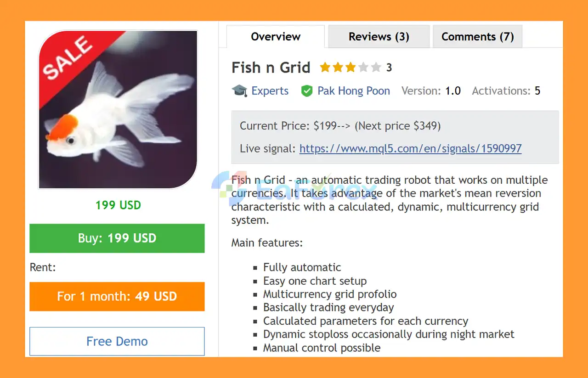Click the Free Demo button
Screen dimensions: 588x378
(117, 341)
